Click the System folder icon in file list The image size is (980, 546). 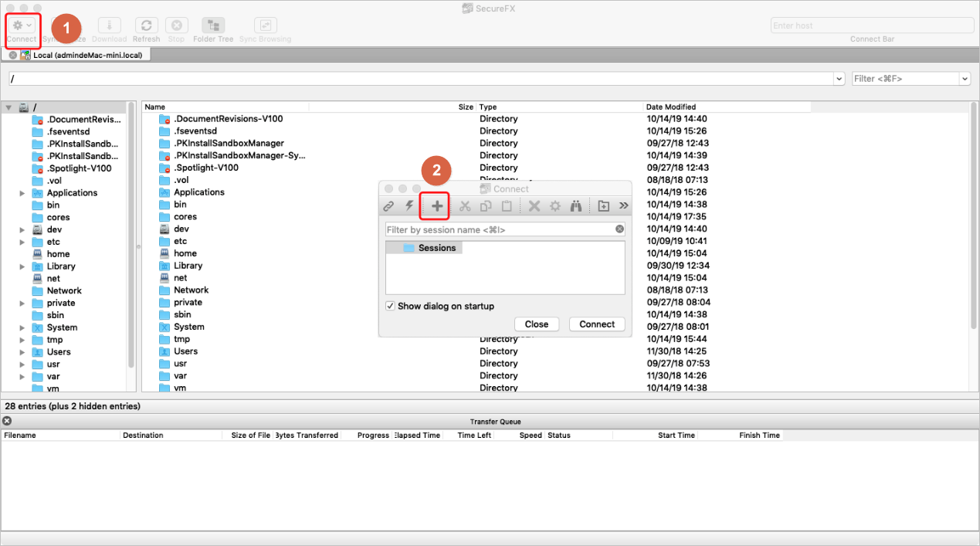click(164, 327)
